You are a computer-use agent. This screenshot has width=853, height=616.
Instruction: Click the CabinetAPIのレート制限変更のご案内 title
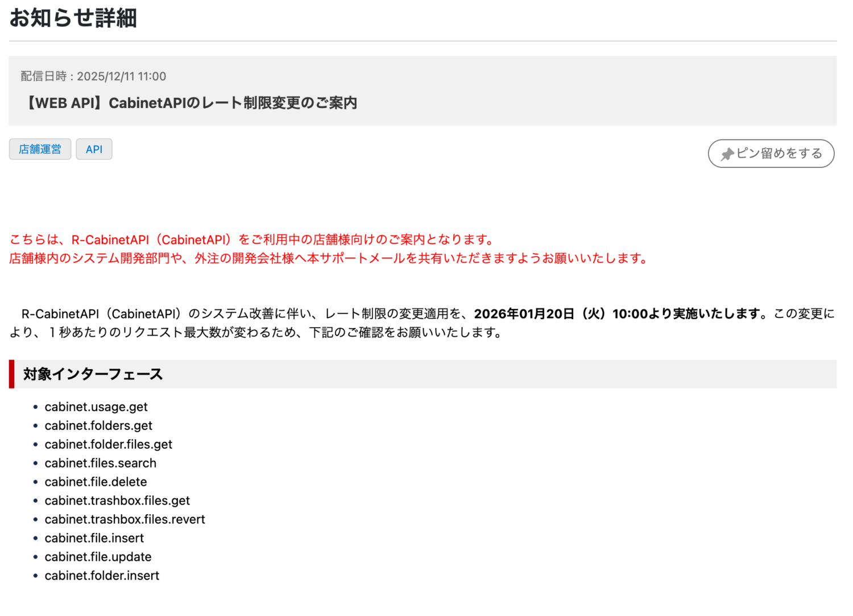[190, 103]
